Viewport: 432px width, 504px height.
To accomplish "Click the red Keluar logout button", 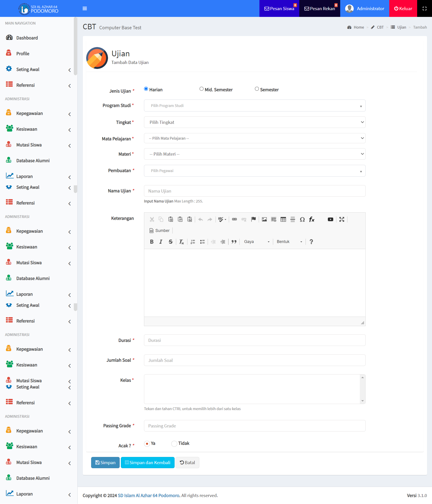I will (x=403, y=9).
